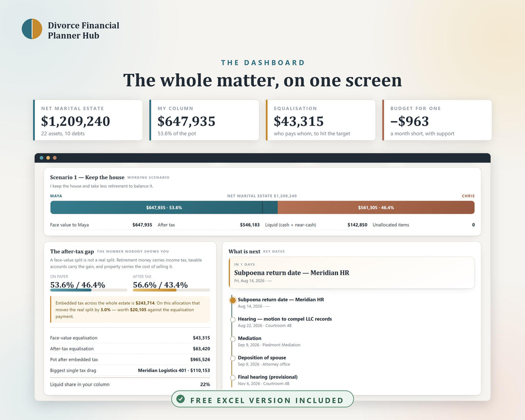This screenshot has height=420, width=525.
Task: Click the blue window dot in dashboard title bar
Action: coord(42,158)
